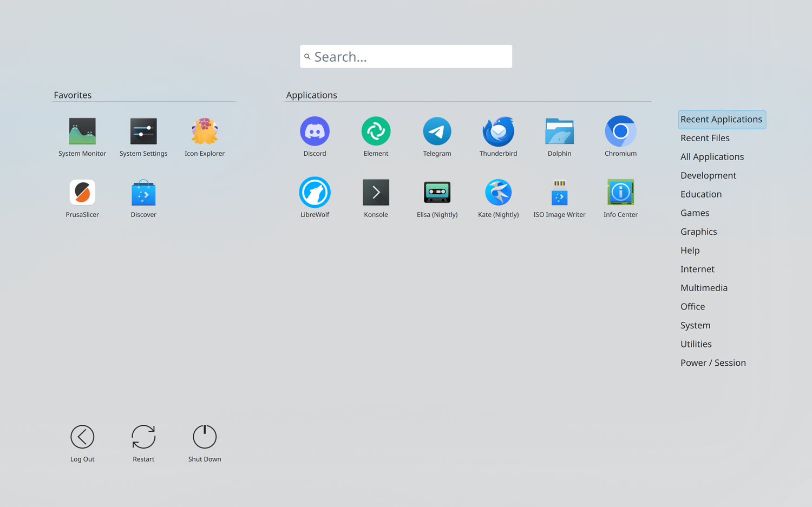Screen dimensions: 812x507
Task: Click the Shut Down power icon
Action: 205,437
